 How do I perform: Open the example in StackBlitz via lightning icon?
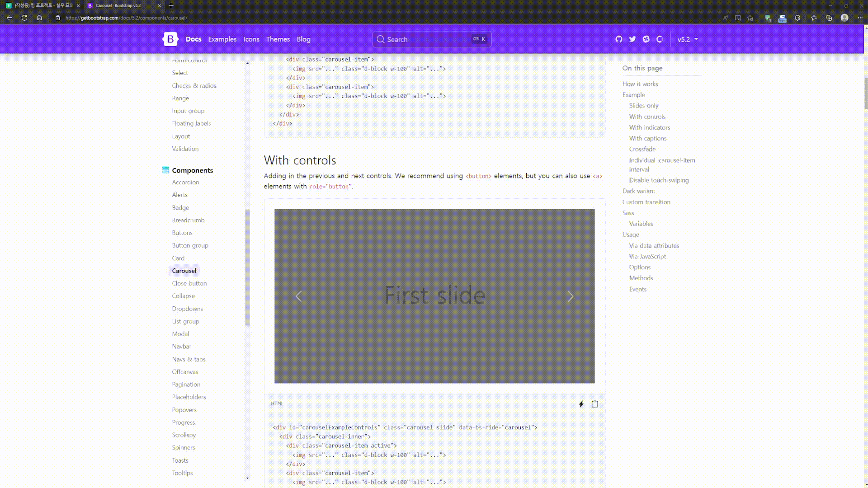(x=581, y=404)
